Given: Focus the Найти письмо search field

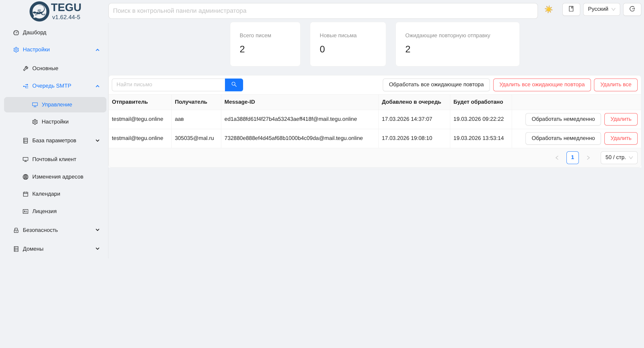Looking at the screenshot, I should pos(168,85).
